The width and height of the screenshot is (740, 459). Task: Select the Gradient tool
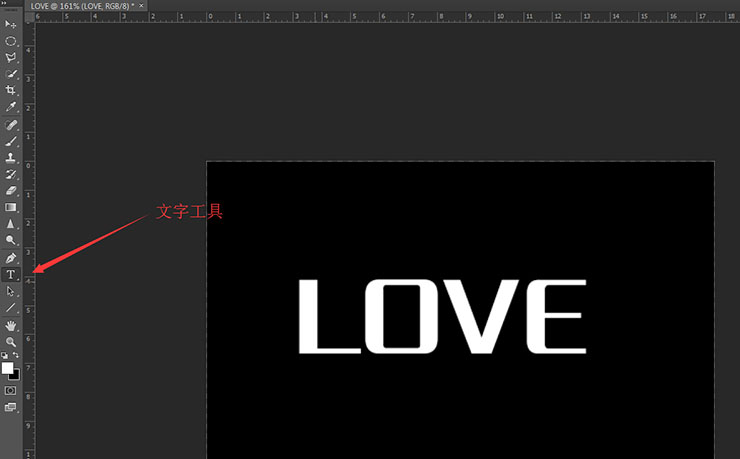pyautogui.click(x=11, y=207)
